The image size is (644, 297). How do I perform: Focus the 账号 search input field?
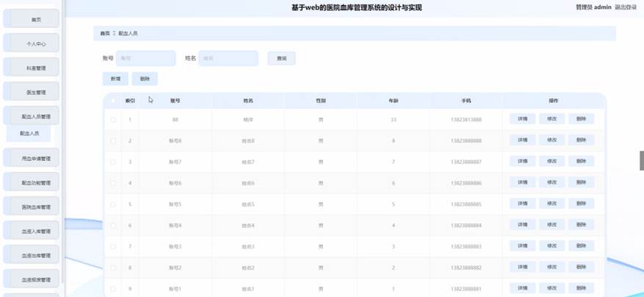pyautogui.click(x=146, y=58)
